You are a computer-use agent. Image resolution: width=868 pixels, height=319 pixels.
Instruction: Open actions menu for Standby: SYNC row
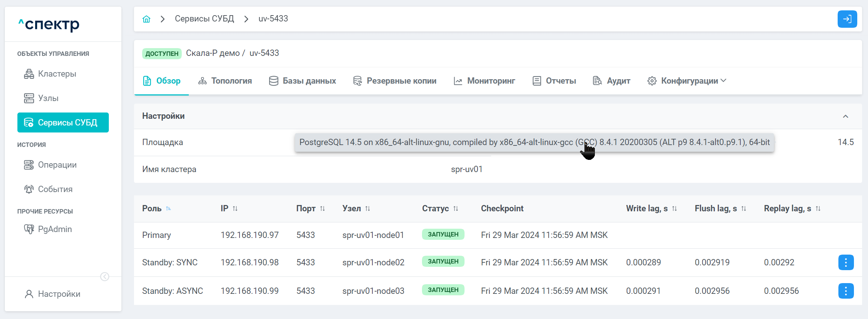[x=846, y=262]
